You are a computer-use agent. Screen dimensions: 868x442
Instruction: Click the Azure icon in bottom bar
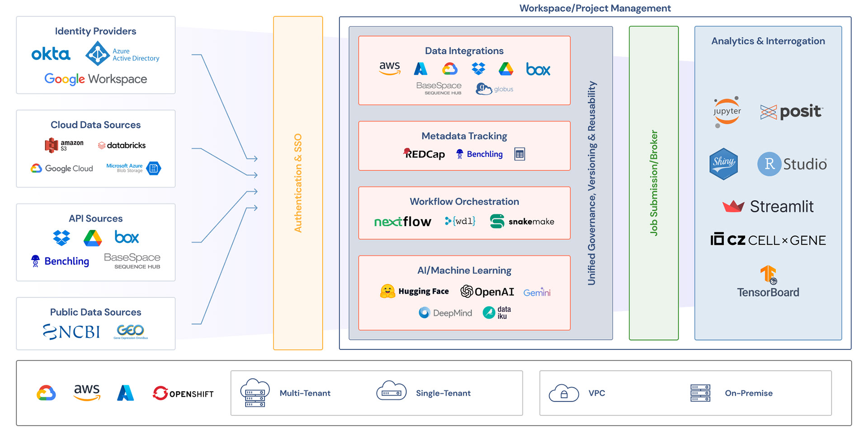126,393
